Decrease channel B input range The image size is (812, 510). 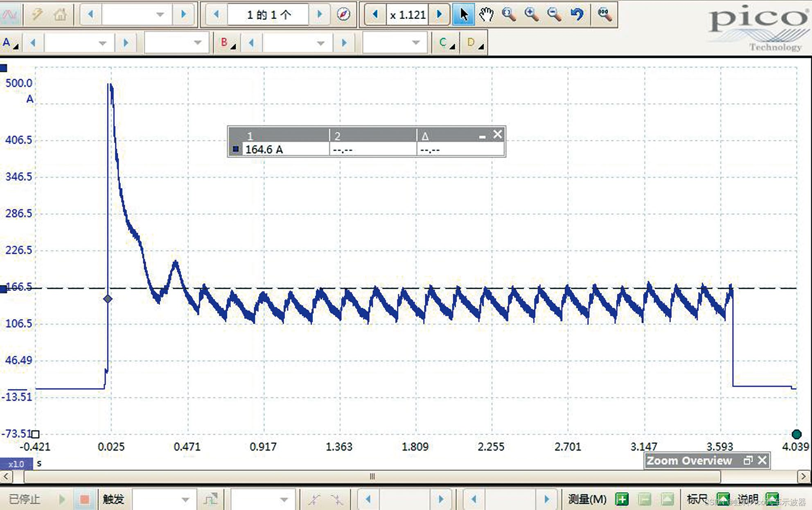(252, 43)
